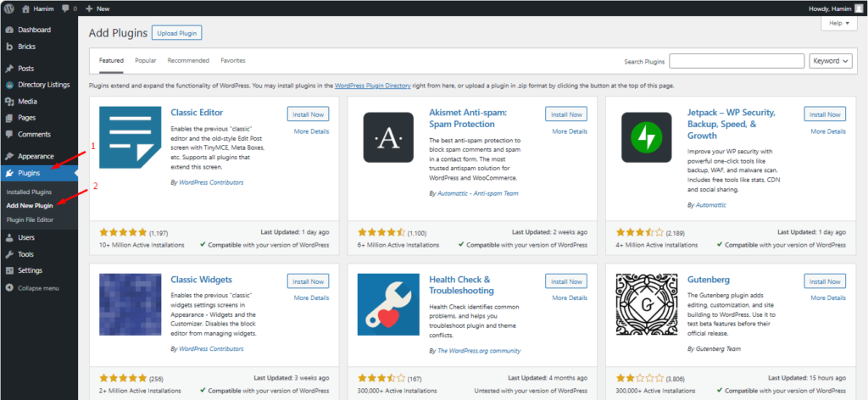The width and height of the screenshot is (868, 400).
Task: Click the Posts pushpin icon
Action: pos(8,69)
